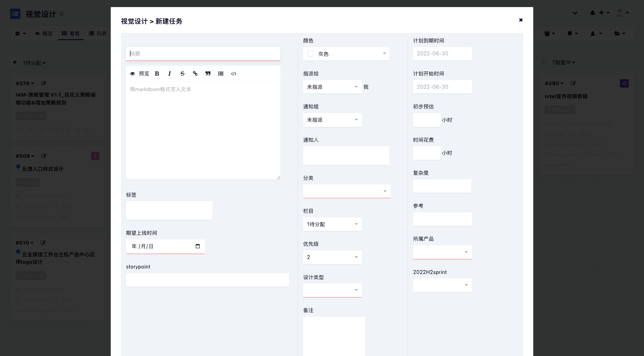This screenshot has width=644, height=356.
Task: Open the 分类 category dropdown
Action: tap(347, 191)
